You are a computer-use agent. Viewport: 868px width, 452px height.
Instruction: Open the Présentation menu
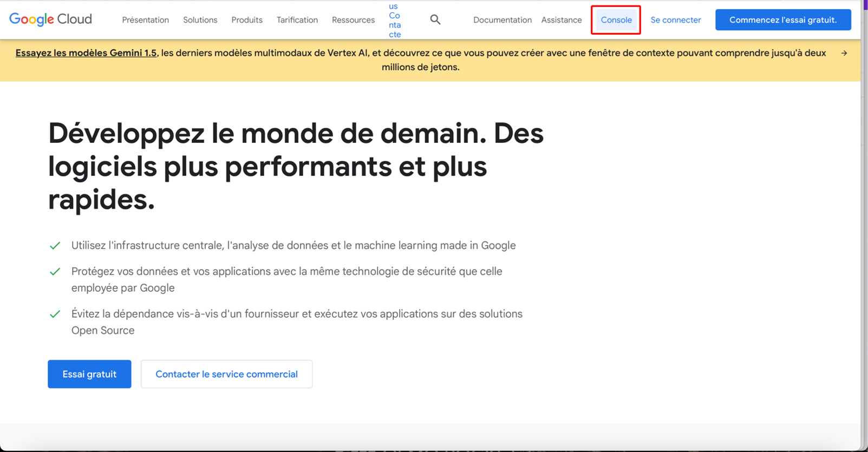(145, 20)
